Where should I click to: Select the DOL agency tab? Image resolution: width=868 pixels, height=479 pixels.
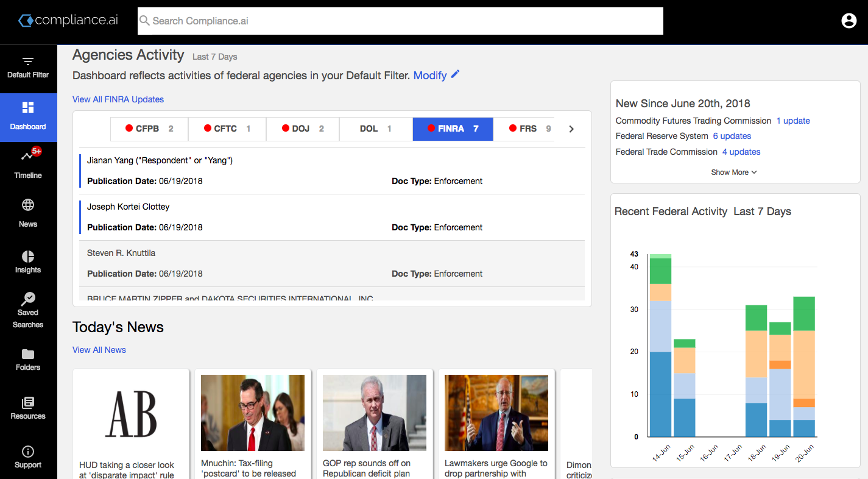(376, 129)
